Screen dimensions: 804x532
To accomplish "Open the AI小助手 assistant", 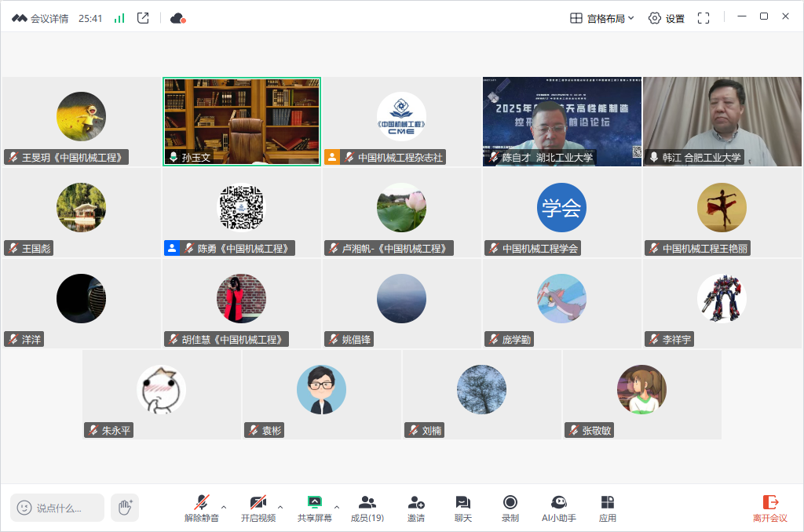I will tap(559, 508).
